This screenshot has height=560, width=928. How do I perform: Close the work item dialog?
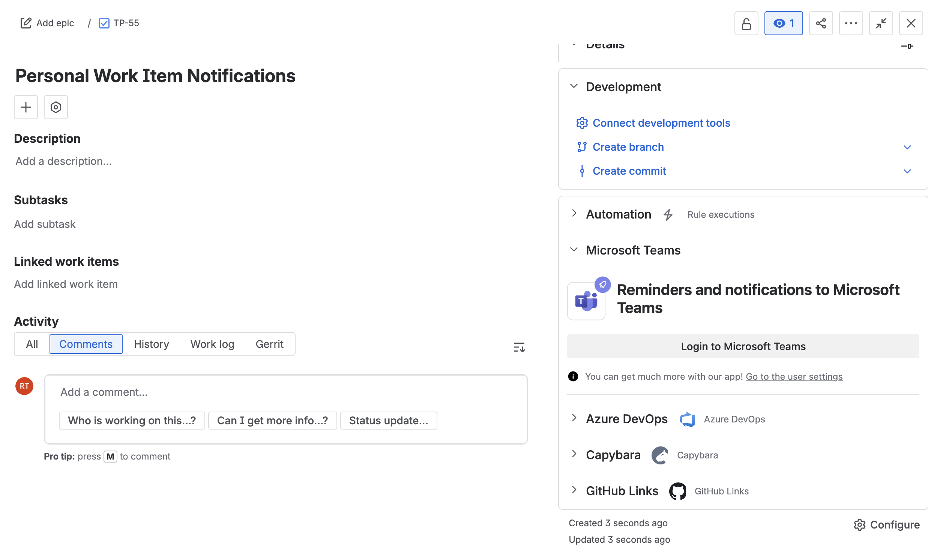pos(911,23)
